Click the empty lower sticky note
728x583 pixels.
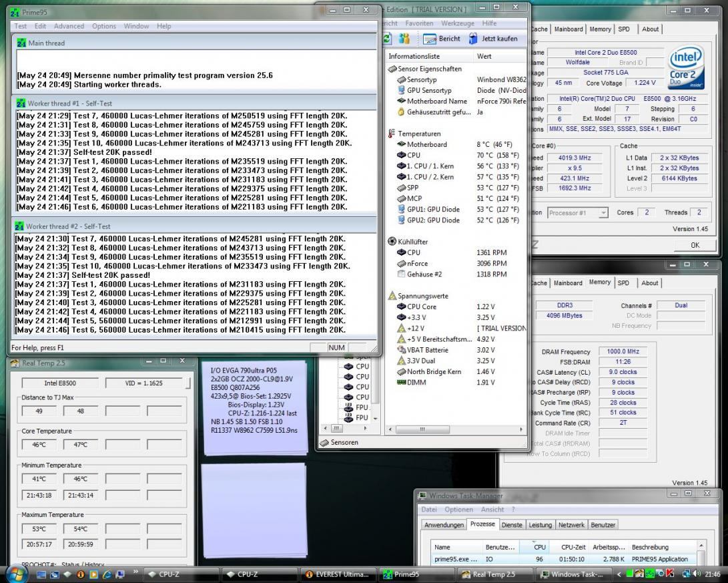(x=254, y=510)
